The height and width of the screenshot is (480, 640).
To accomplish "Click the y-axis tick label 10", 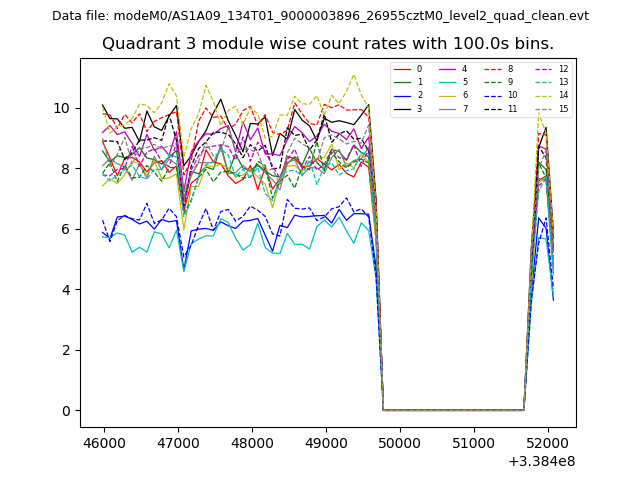I will 61,108.
